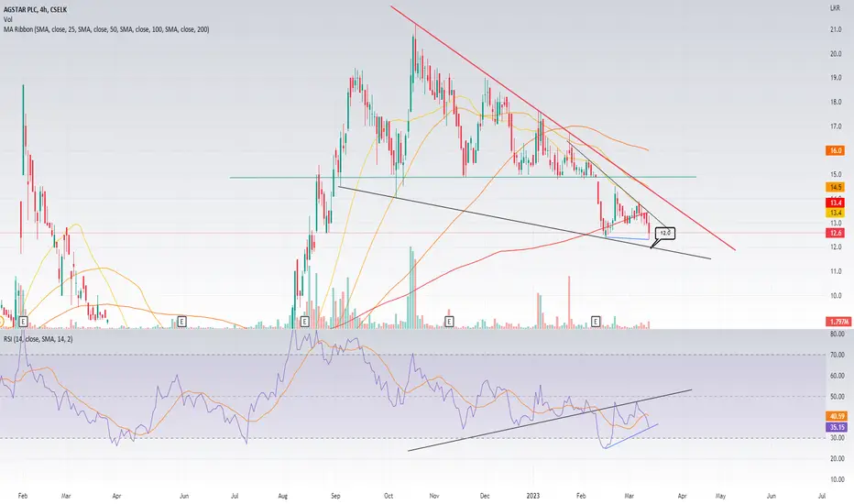The height and width of the screenshot is (504, 854).
Task: Click the Oct label on time axis
Action: pos(389,496)
